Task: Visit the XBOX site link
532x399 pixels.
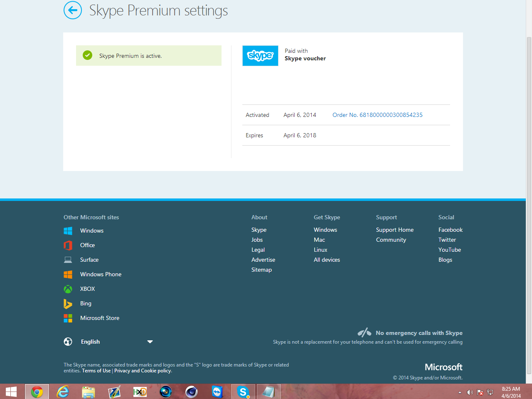Action: pos(87,289)
